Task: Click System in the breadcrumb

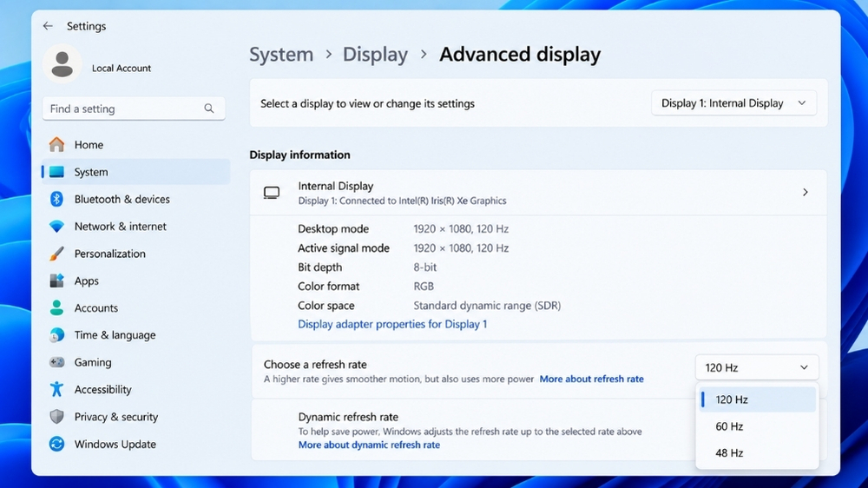Action: point(281,55)
